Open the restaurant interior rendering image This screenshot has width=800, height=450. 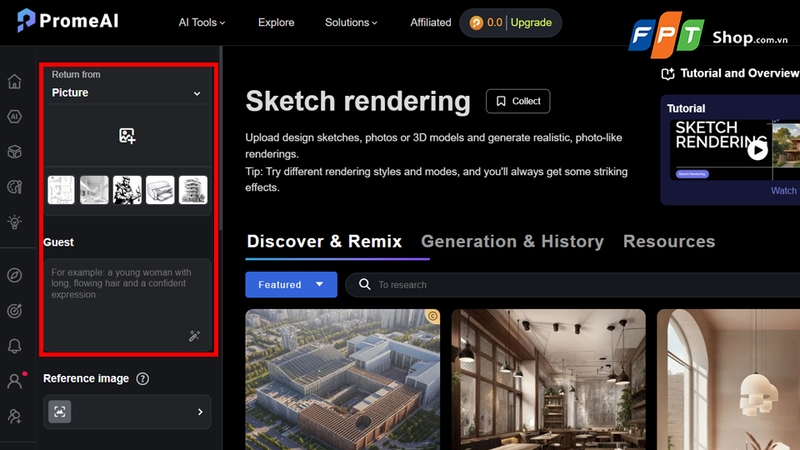point(548,380)
